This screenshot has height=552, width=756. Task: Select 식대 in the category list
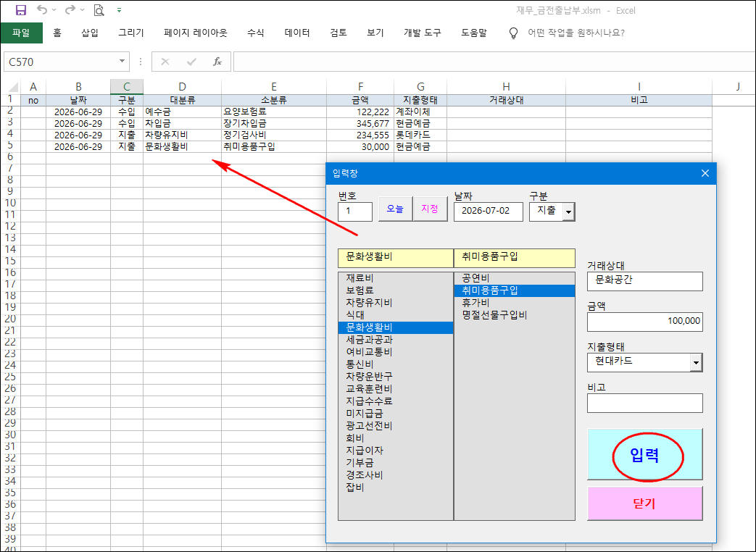396,315
